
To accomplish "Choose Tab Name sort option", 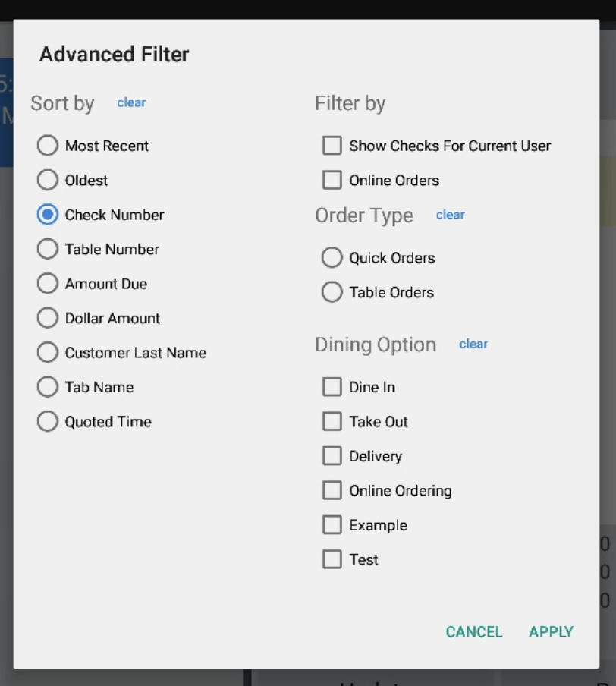I will 48,387.
